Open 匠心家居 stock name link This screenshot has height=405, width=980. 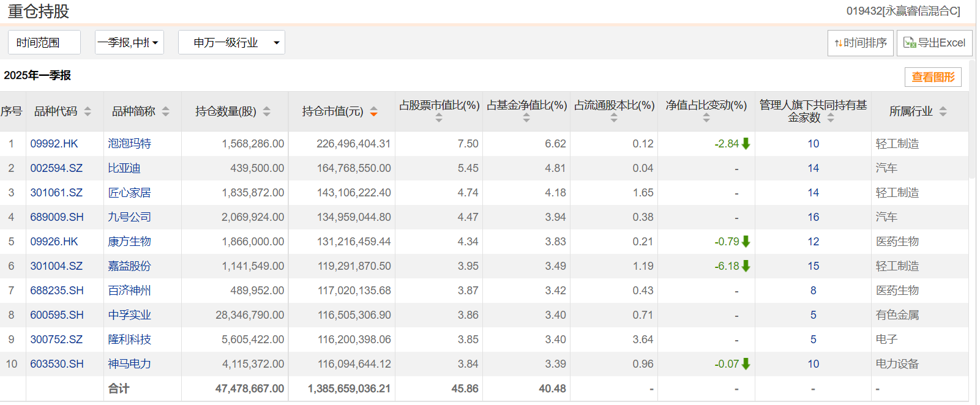(x=129, y=193)
